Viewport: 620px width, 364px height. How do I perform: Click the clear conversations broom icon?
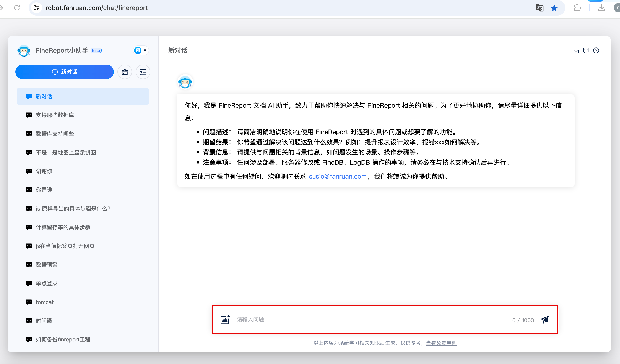tap(125, 72)
